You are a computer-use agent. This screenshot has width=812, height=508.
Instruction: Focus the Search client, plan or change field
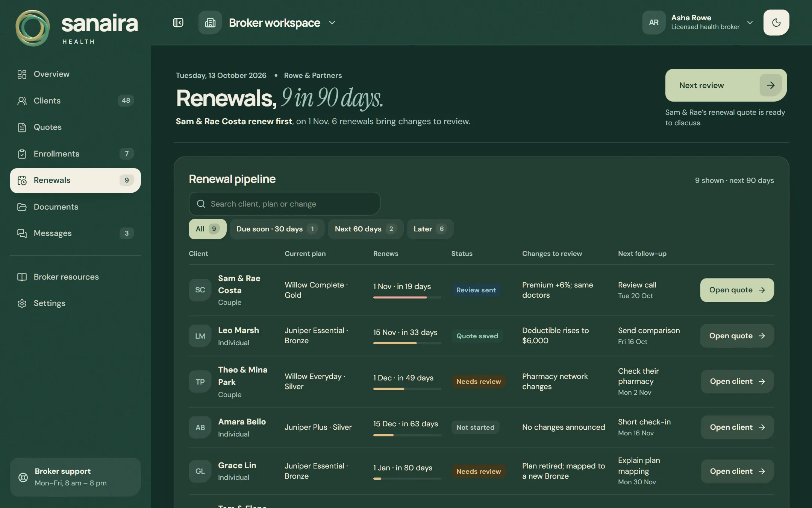(285, 204)
